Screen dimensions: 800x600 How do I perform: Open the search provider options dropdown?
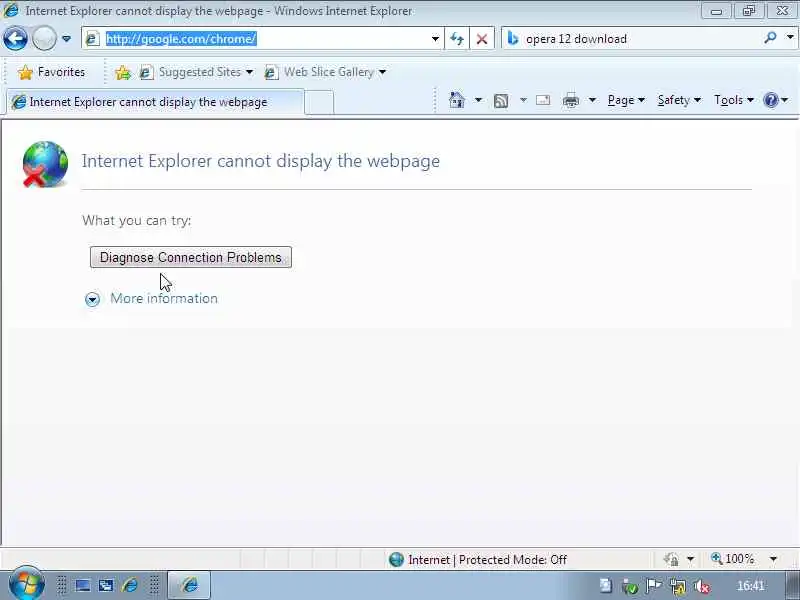790,38
